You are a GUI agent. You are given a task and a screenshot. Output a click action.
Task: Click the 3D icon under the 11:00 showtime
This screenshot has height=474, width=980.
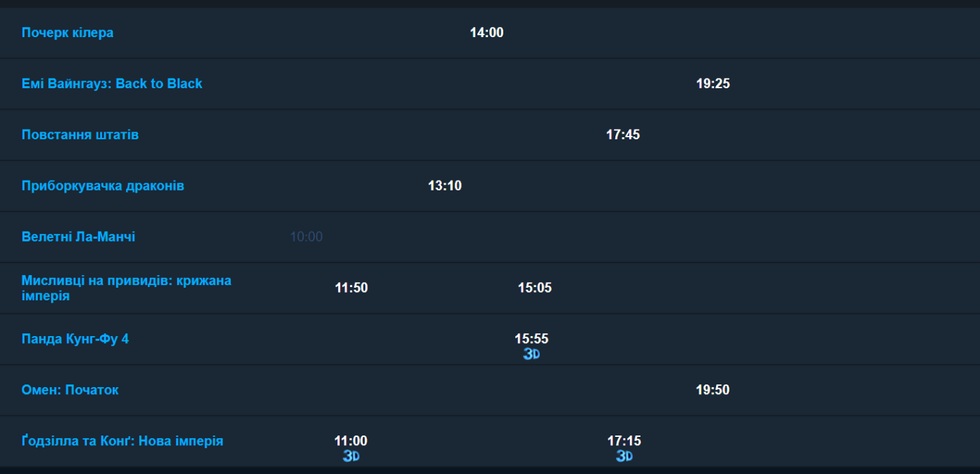tap(351, 456)
